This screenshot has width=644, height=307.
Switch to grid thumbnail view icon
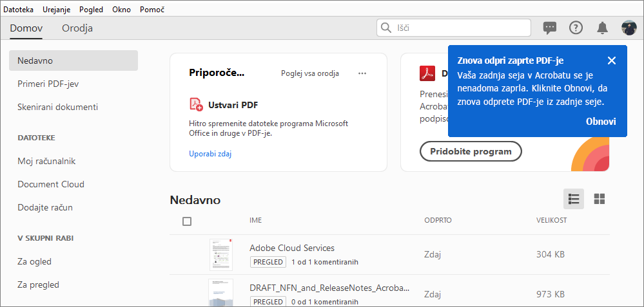pos(600,200)
